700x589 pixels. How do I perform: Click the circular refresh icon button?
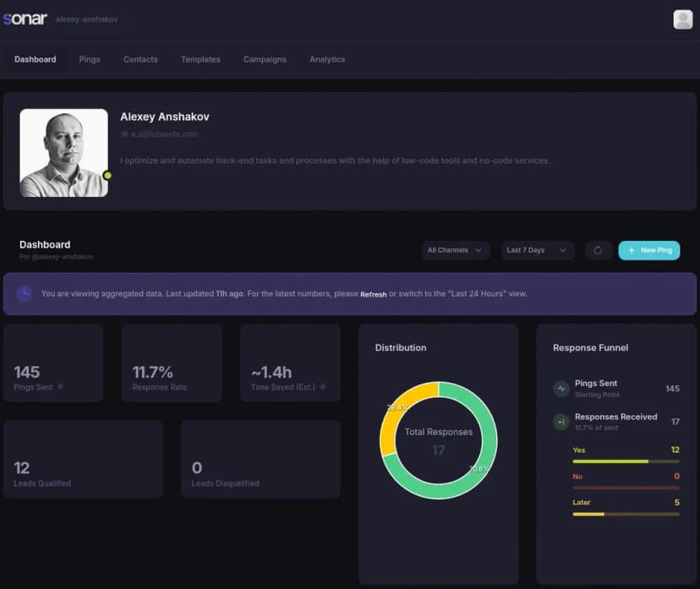point(599,250)
